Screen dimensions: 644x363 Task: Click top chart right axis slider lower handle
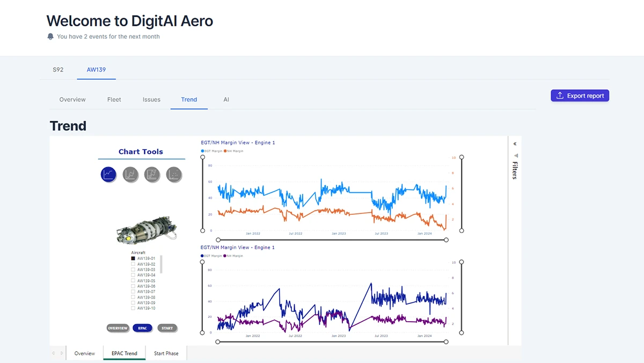(462, 230)
